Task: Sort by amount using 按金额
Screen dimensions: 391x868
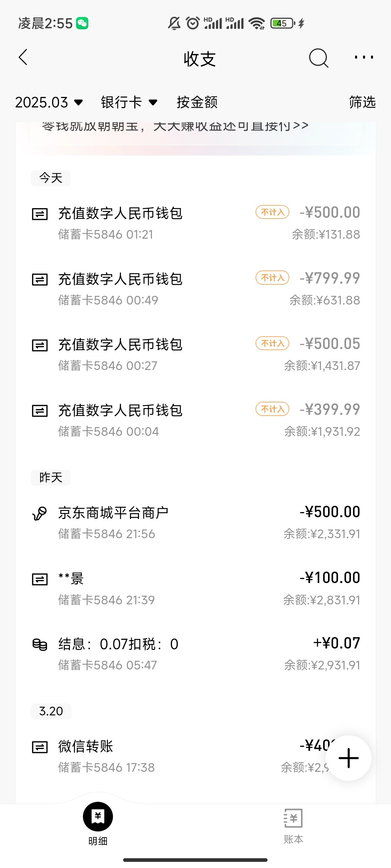Action: (197, 102)
